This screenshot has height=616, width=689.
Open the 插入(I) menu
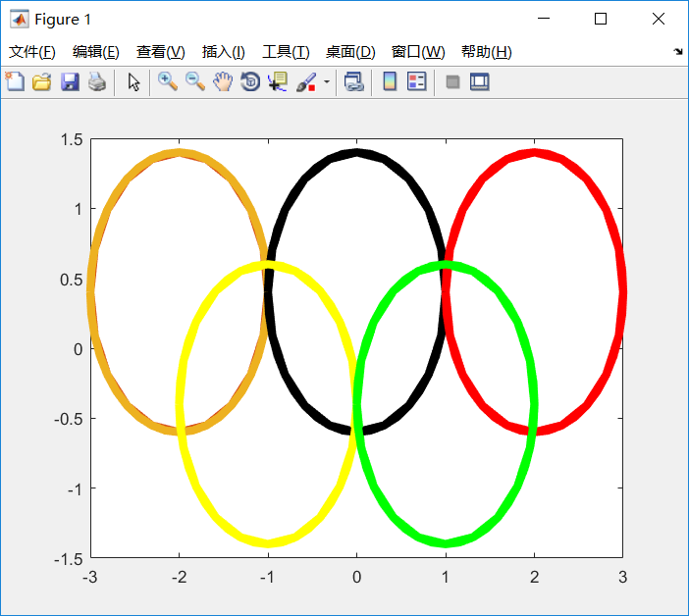click(223, 52)
